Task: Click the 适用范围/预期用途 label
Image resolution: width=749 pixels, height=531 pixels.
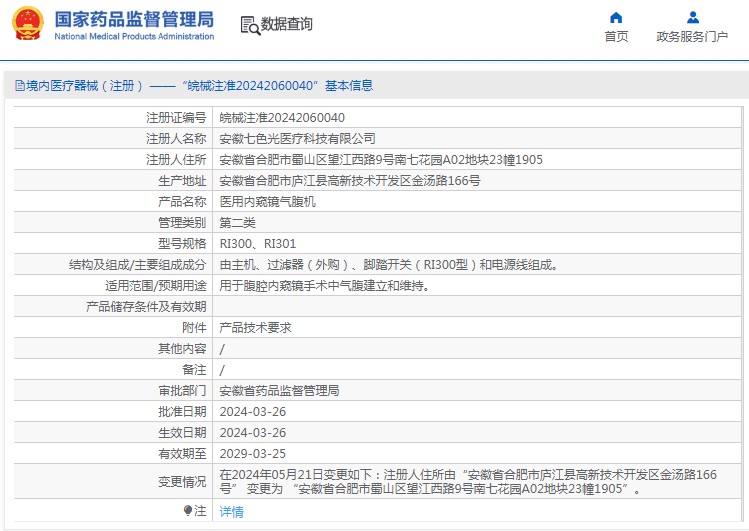Action: (156, 286)
